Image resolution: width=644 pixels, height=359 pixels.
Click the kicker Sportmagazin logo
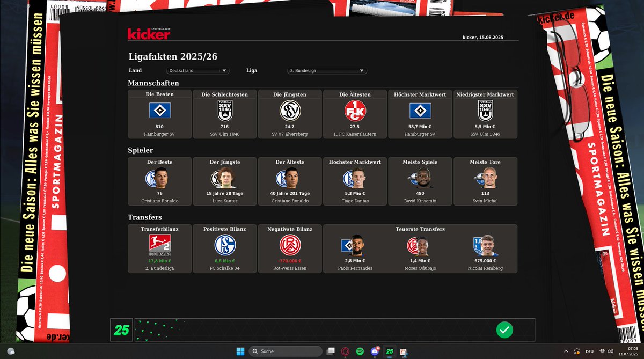click(149, 33)
